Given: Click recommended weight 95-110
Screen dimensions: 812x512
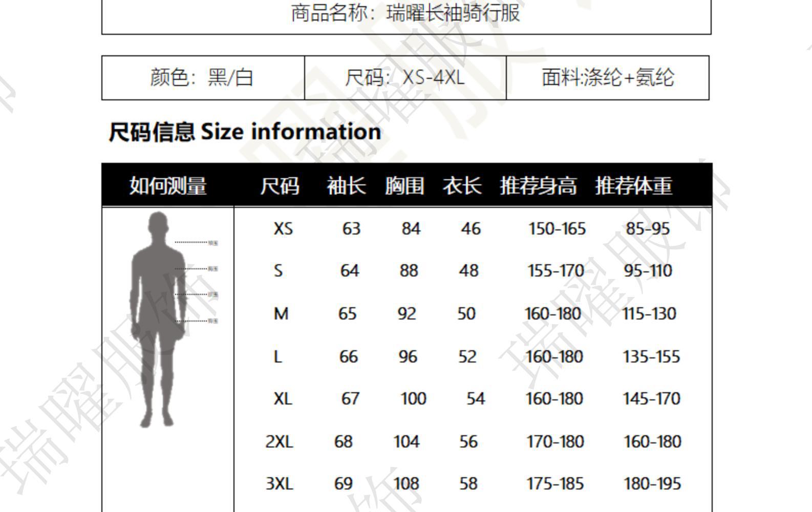Looking at the screenshot, I should click(x=648, y=270).
